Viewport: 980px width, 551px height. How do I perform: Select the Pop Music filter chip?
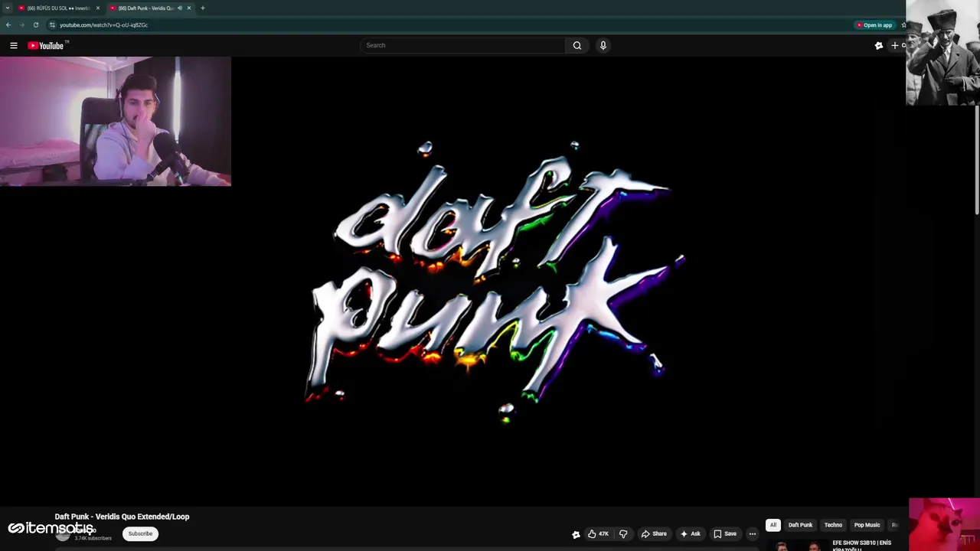867,525
